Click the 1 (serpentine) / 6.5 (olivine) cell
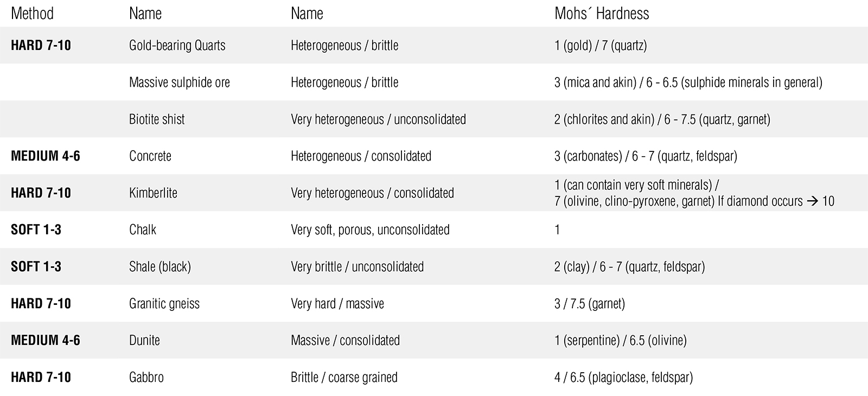 [x=620, y=341]
